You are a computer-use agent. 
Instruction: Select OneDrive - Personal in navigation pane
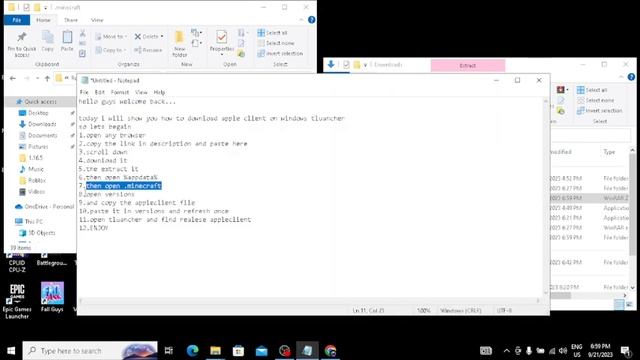[44, 207]
